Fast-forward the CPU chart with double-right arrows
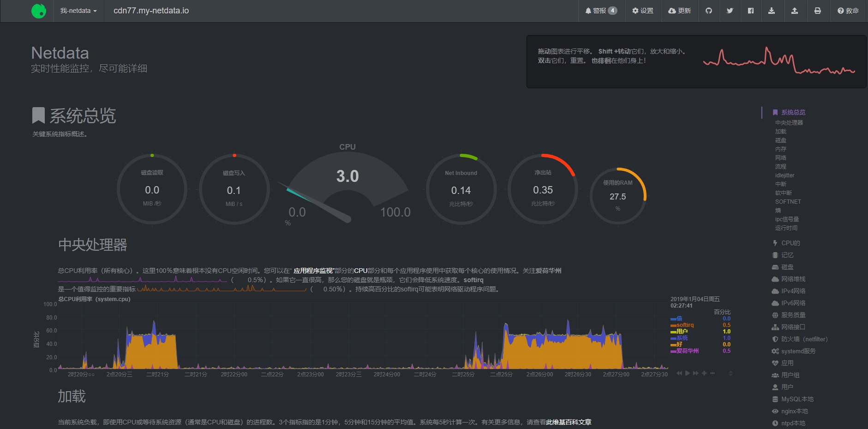 (x=696, y=373)
